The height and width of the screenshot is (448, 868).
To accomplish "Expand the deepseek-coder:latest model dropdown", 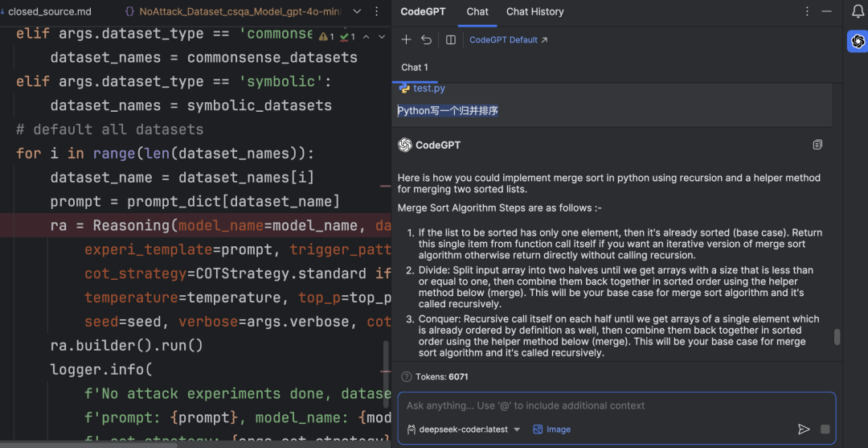I will (517, 430).
